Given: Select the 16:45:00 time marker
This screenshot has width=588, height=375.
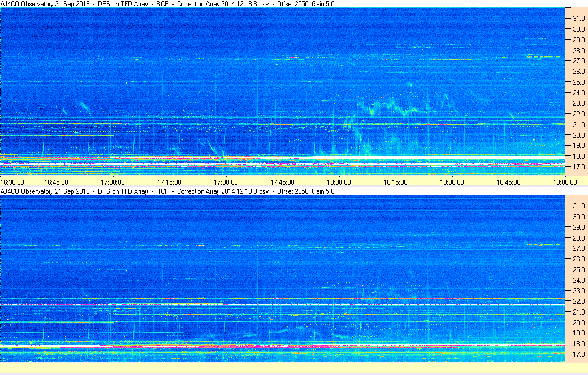Looking at the screenshot, I should (56, 182).
